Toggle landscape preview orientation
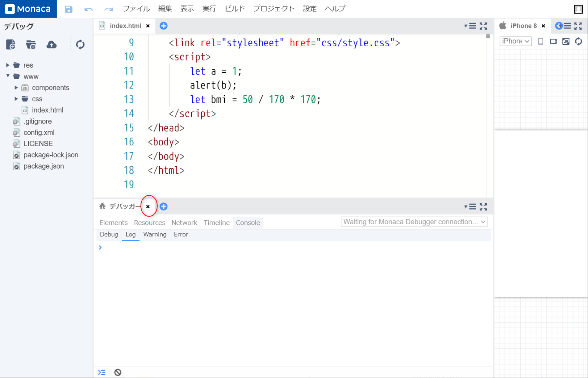 click(x=553, y=41)
